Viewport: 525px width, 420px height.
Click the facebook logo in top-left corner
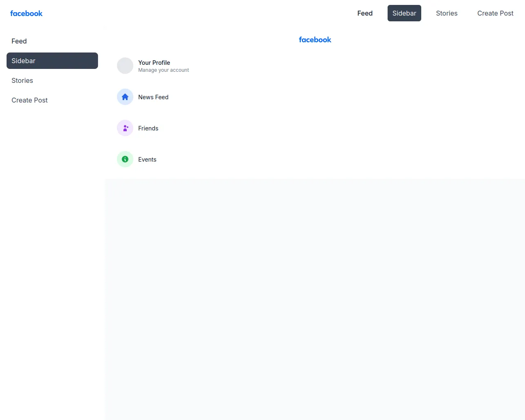pyautogui.click(x=26, y=14)
